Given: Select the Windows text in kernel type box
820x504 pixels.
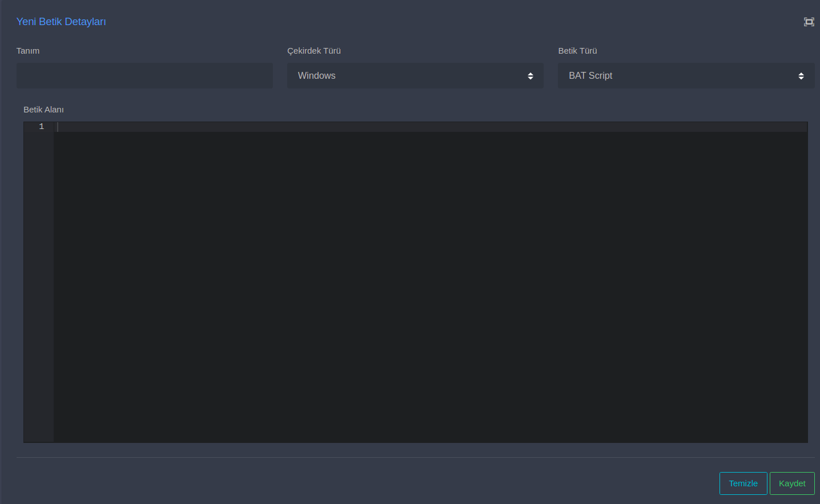Looking at the screenshot, I should 316,75.
